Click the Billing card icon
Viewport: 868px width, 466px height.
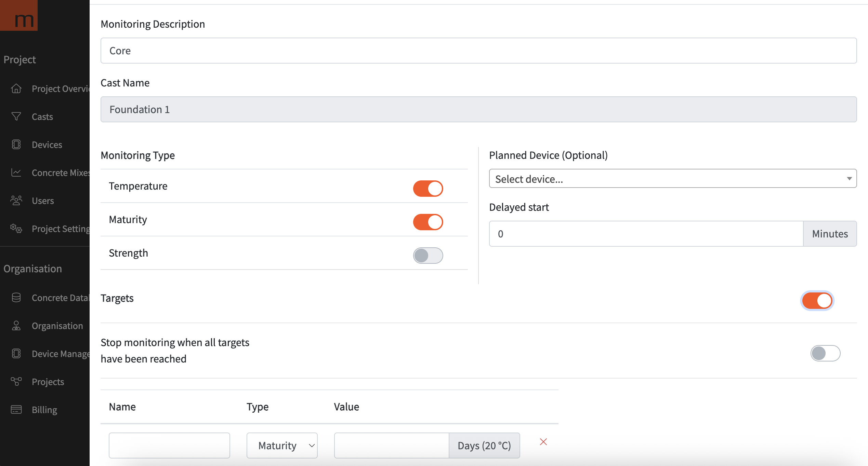click(x=16, y=410)
